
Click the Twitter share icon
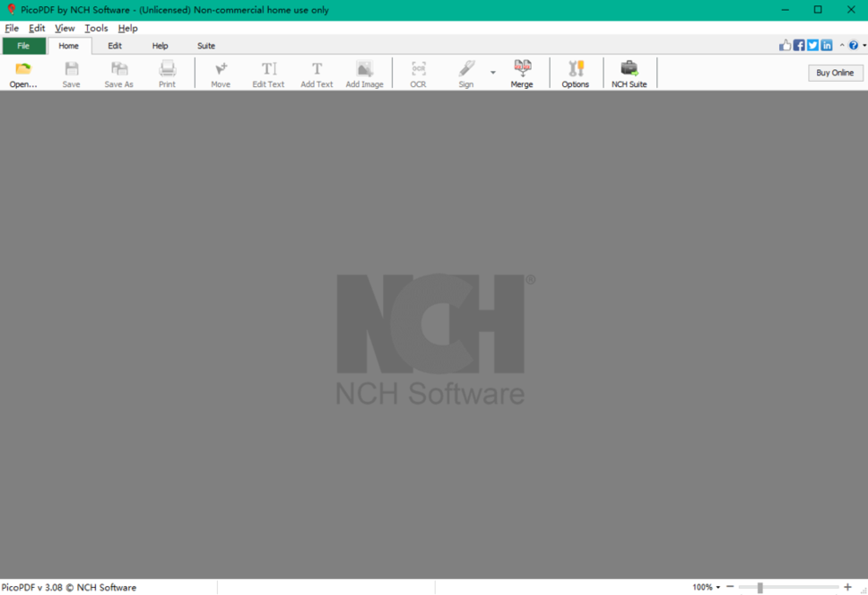point(812,46)
